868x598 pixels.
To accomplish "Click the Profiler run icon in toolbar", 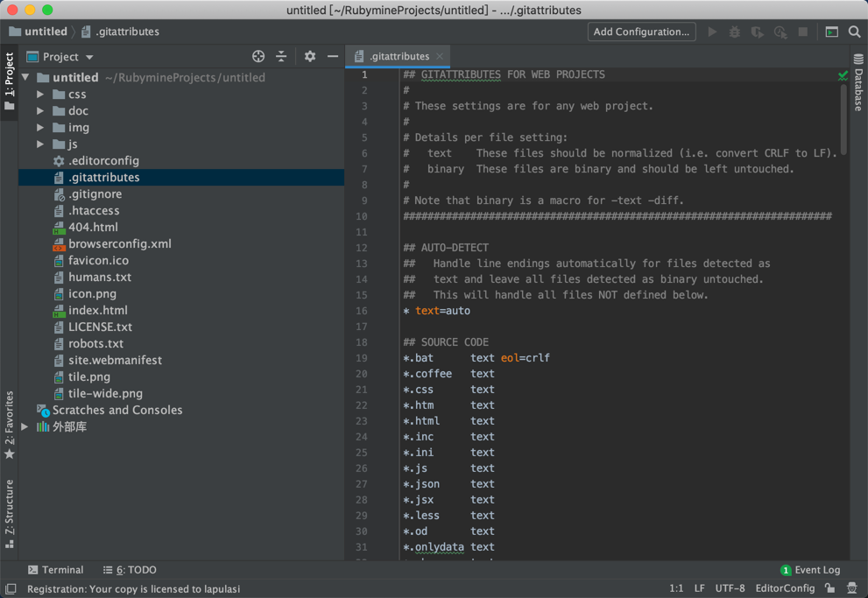I will click(x=780, y=32).
